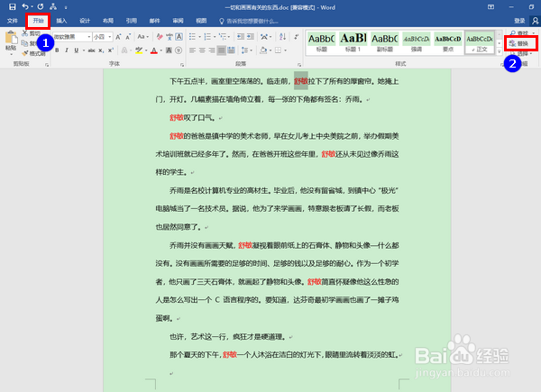The image size is (541, 392).
Task: Show or hide paragraph marks
Action: coord(297,37)
